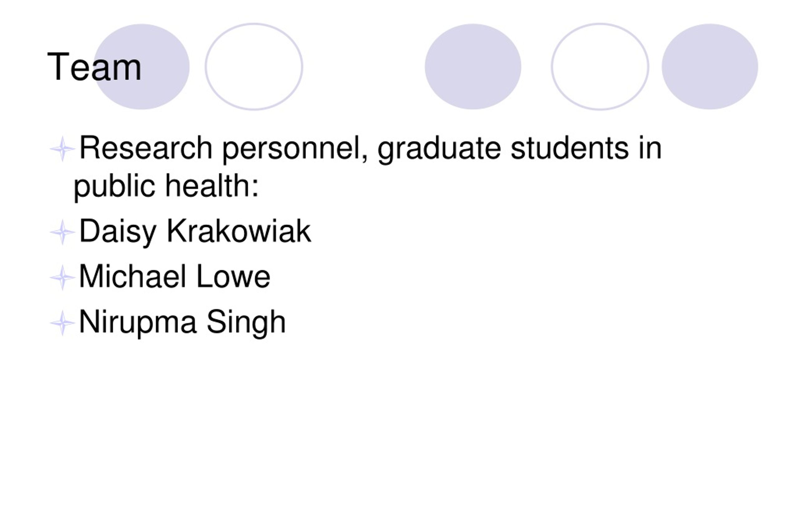The width and height of the screenshot is (798, 532).
Task: Click the star bullet beside Research personnel
Action: tap(62, 149)
